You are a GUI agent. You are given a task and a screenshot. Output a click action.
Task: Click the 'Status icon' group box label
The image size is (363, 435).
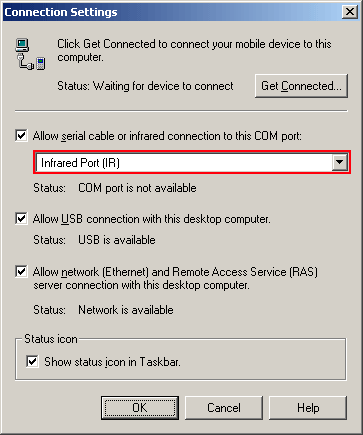[x=51, y=339]
